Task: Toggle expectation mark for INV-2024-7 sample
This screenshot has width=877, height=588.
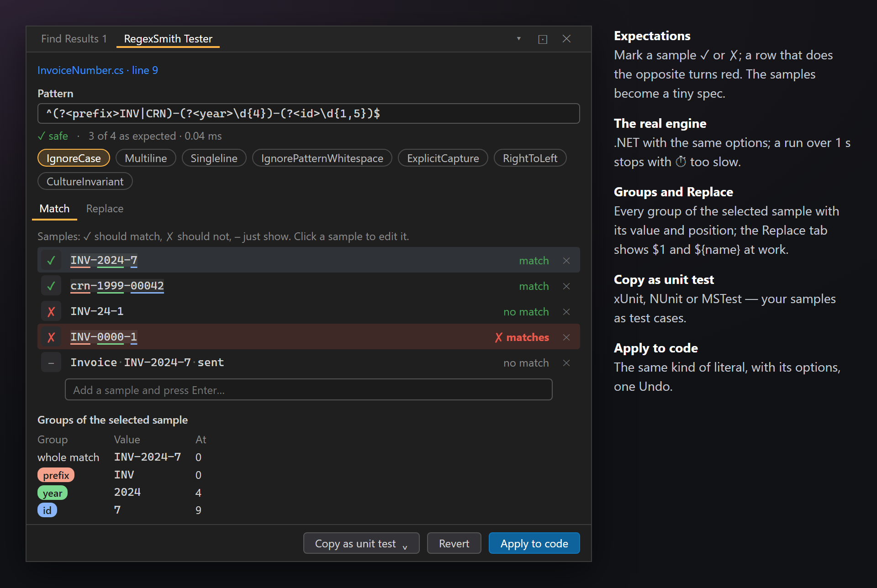Action: [x=51, y=260]
